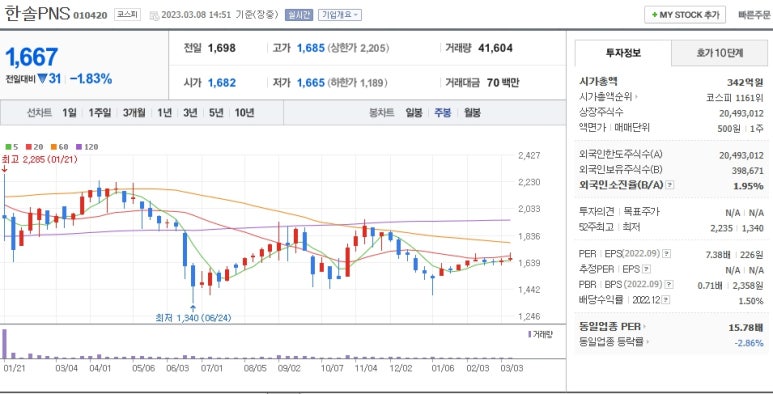
Task: Click the clock icon beside the 2023.03.08 date
Action: coord(154,15)
